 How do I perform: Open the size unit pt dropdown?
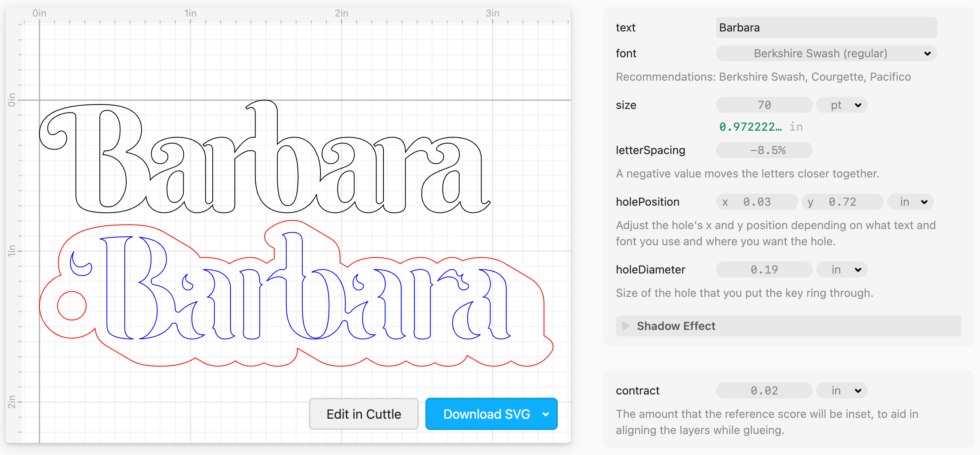(x=842, y=105)
